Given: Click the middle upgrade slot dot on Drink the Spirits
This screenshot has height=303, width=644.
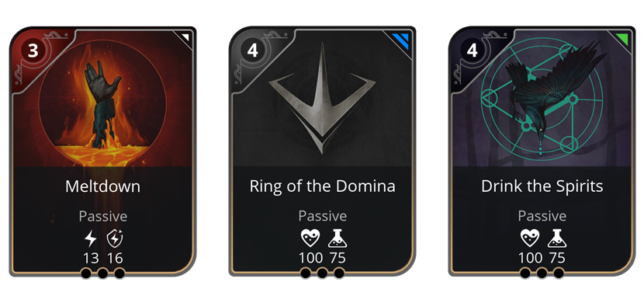Looking at the screenshot, I should coord(542,273).
